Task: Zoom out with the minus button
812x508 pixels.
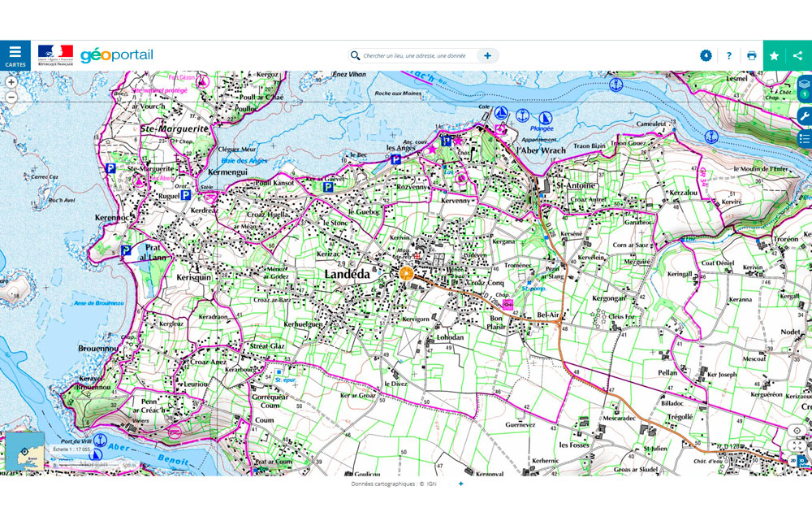Action: (11, 97)
